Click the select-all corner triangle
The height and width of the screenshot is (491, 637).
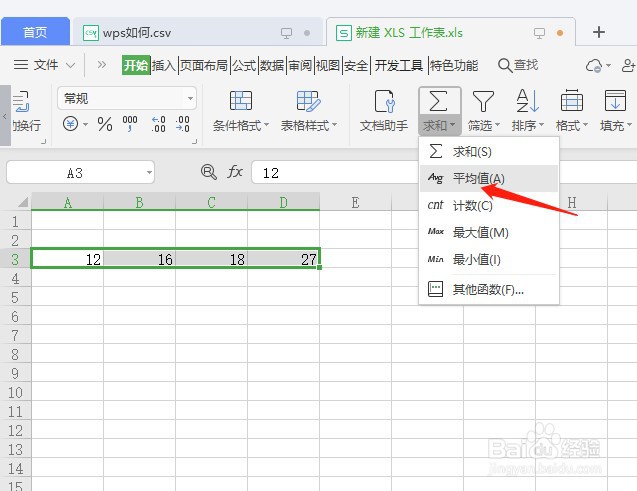pyautogui.click(x=23, y=202)
